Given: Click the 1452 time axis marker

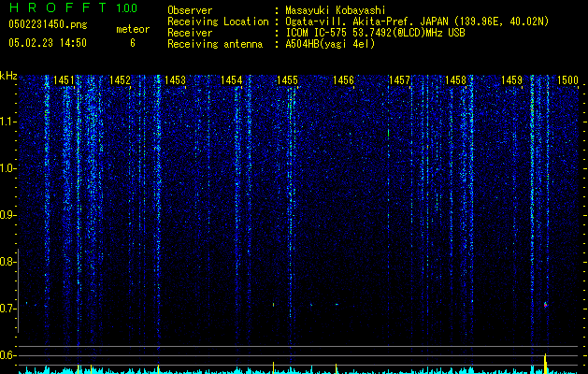Looking at the screenshot, I should (120, 80).
